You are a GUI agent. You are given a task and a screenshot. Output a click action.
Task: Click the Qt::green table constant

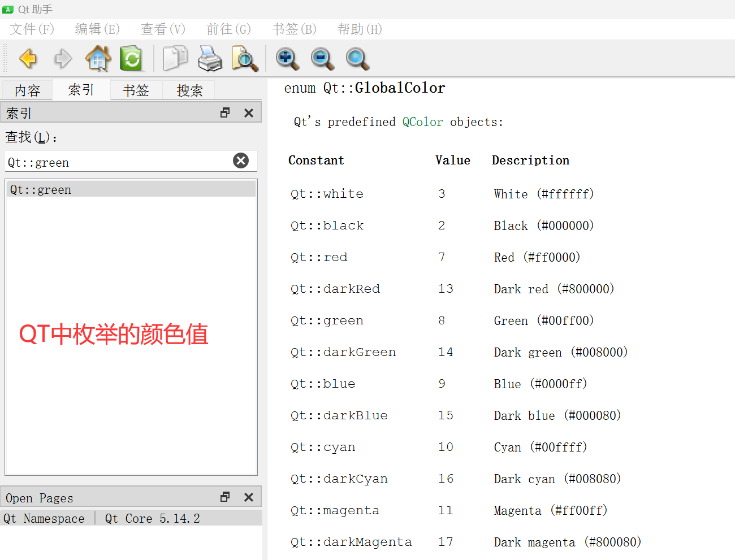click(x=327, y=320)
